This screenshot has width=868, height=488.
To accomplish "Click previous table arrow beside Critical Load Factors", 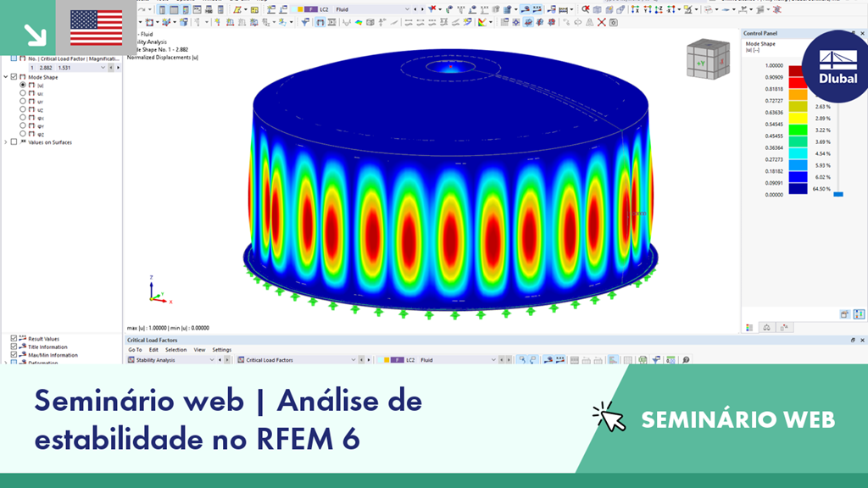I will pos(361,359).
